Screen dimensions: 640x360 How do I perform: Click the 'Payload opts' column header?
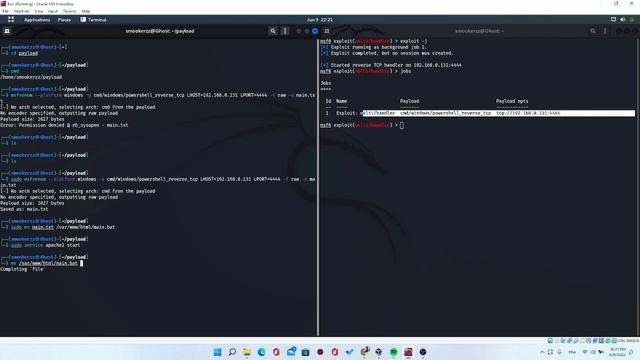[512, 101]
